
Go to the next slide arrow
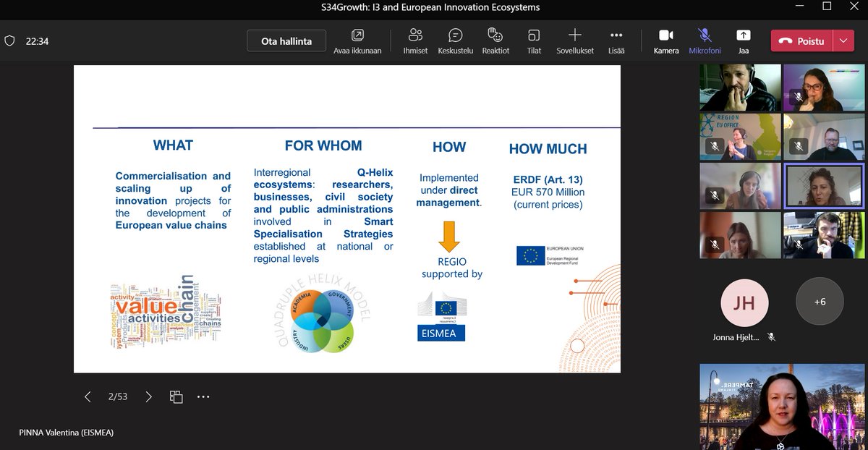click(x=148, y=396)
